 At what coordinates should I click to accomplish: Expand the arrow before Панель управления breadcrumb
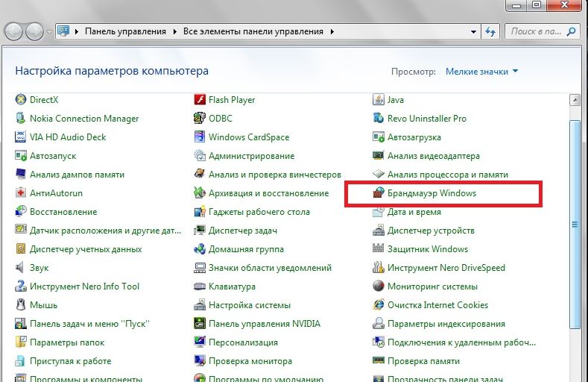click(77, 32)
